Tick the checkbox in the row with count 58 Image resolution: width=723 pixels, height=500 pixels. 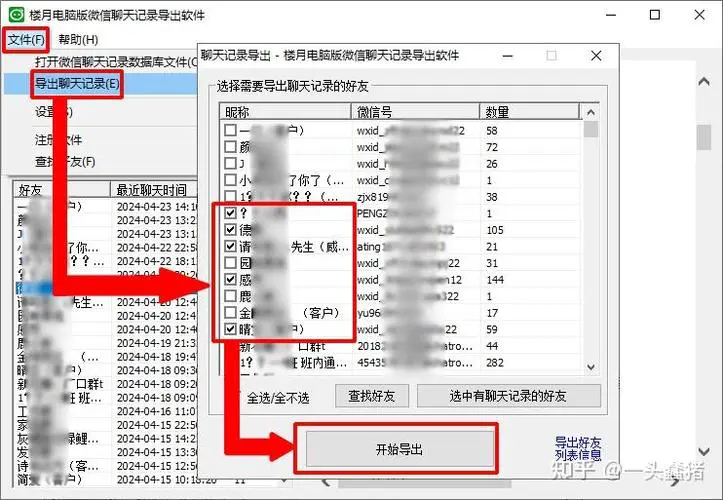point(230,131)
